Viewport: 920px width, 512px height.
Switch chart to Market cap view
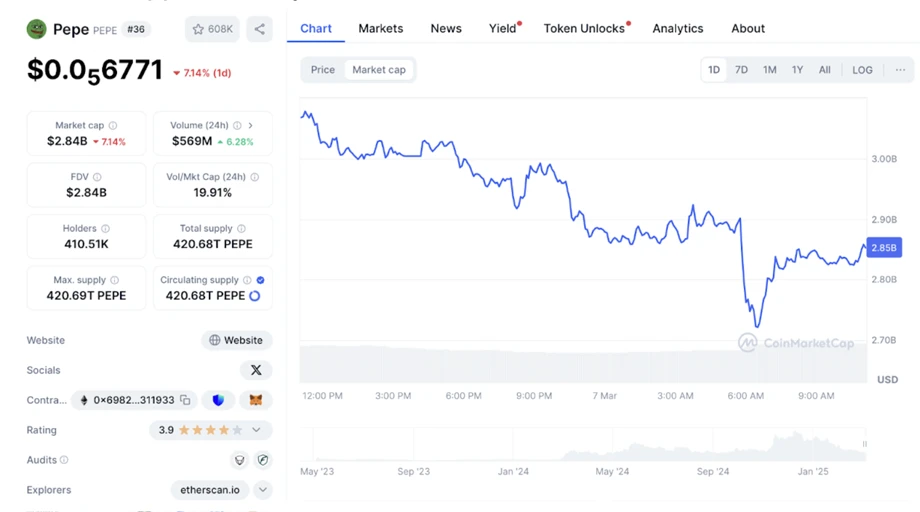click(x=379, y=70)
